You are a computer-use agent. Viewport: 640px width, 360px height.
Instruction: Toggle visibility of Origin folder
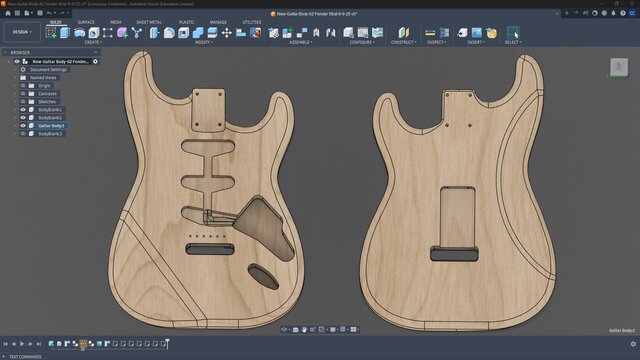point(23,86)
